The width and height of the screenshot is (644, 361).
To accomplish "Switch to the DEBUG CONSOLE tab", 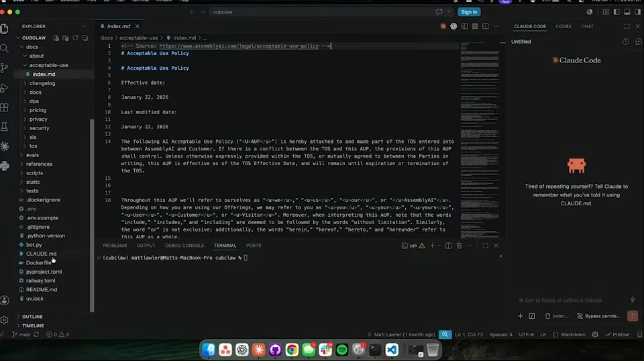I will coord(184,246).
